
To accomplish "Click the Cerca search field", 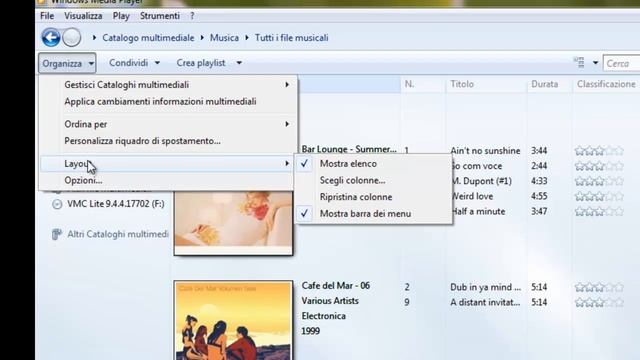I will point(622,63).
